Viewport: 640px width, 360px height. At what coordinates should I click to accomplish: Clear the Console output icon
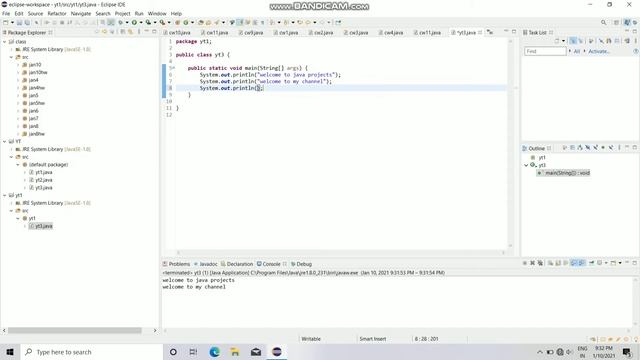point(551,263)
